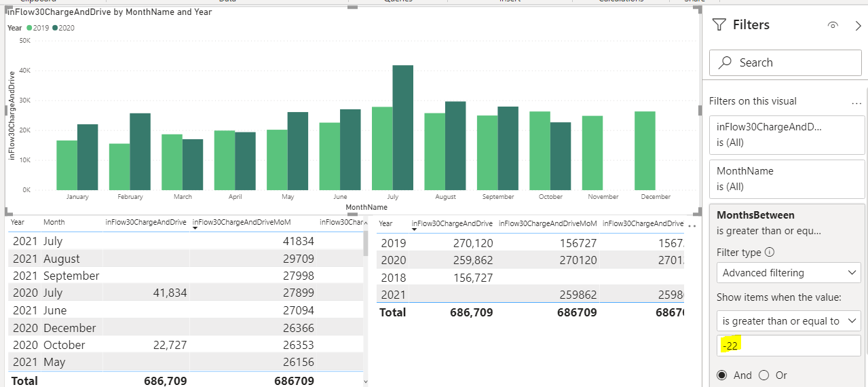Select the July 2020 bar in chart

point(403,128)
